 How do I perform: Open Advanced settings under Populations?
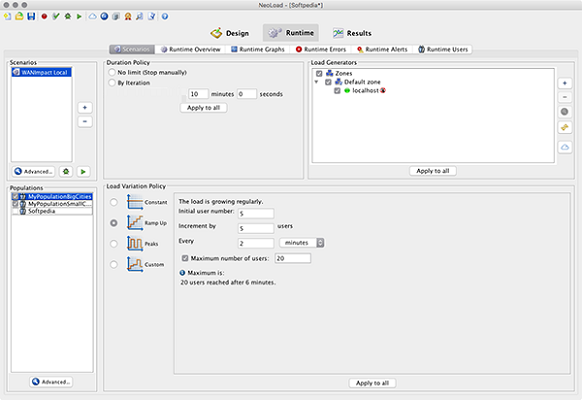click(51, 382)
